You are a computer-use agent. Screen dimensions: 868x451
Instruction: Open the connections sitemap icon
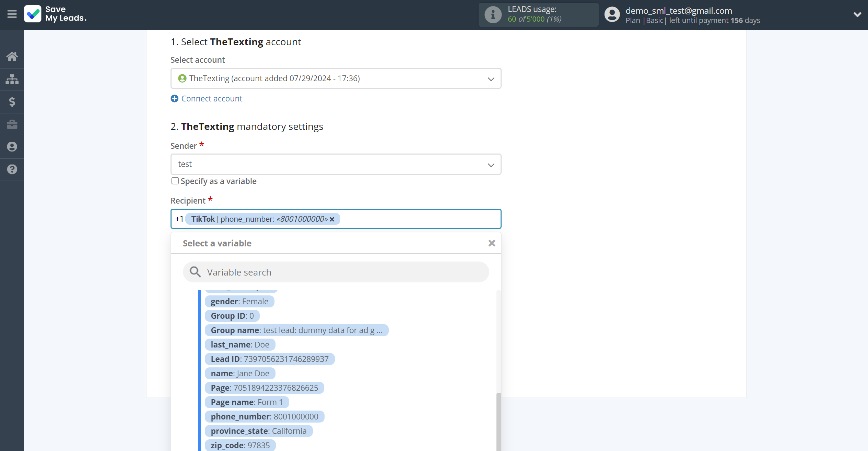click(12, 79)
